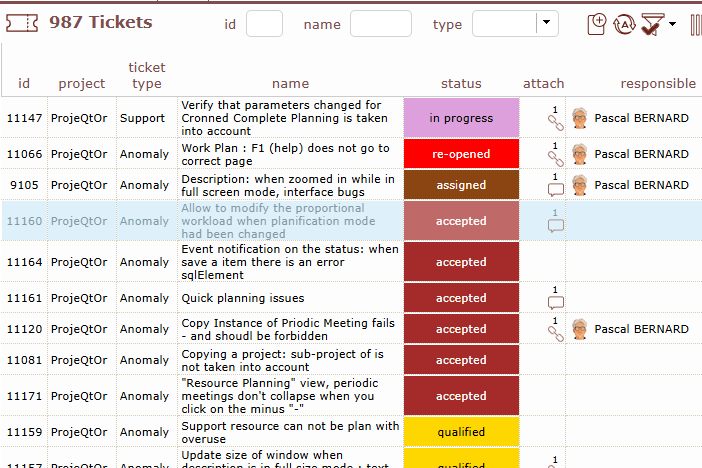Open comment note icon on ticket 11161
Screen dimensions: 702x468
pos(556,302)
